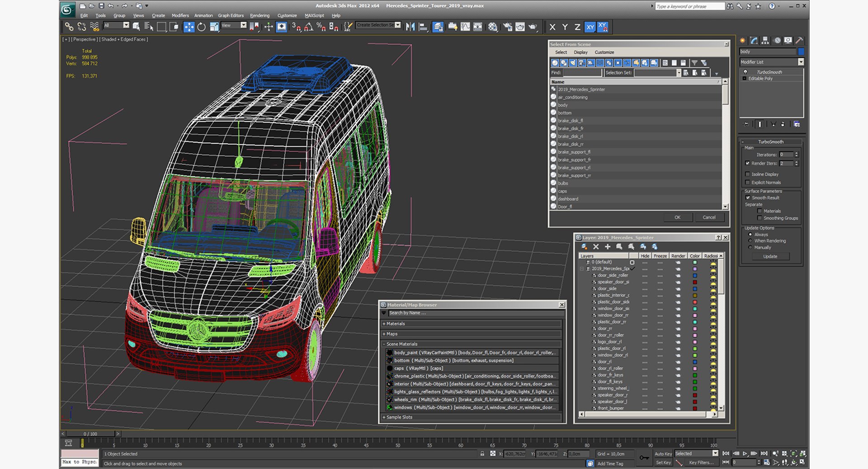868x469 pixels.
Task: Open the Rendering menu
Action: tap(259, 15)
